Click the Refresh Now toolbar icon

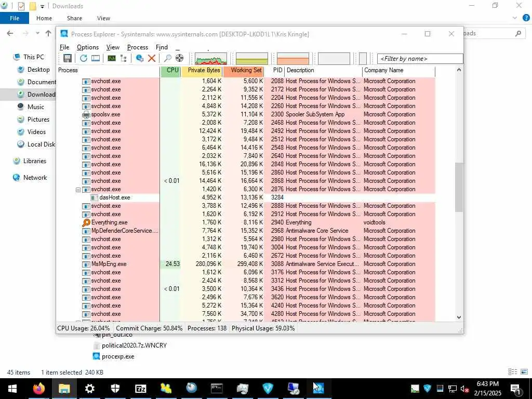[x=84, y=58]
